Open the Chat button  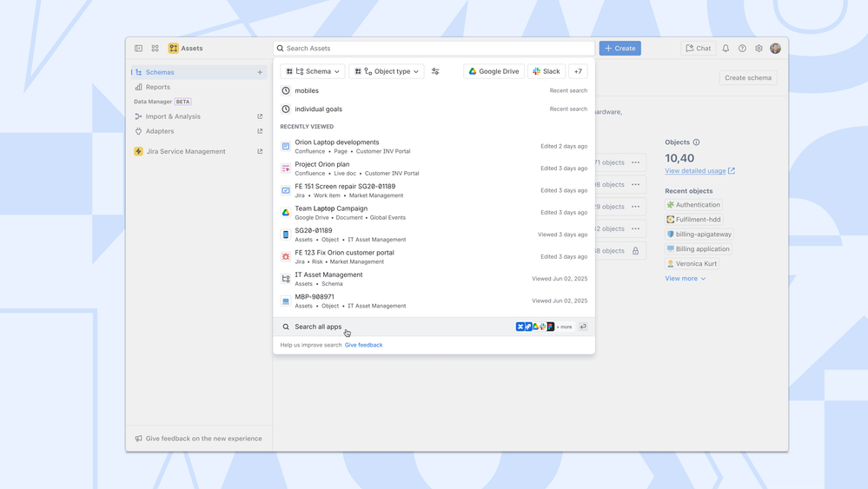tap(698, 48)
